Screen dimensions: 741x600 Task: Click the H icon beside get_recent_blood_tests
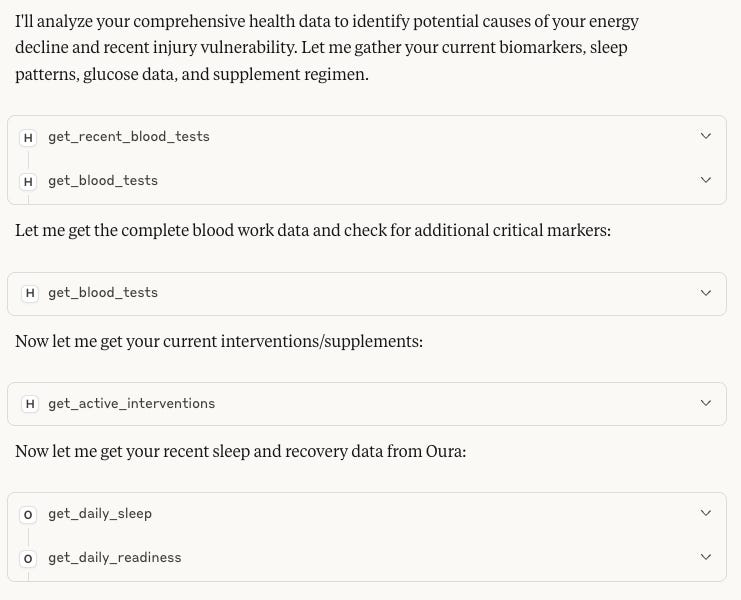click(x=28, y=137)
